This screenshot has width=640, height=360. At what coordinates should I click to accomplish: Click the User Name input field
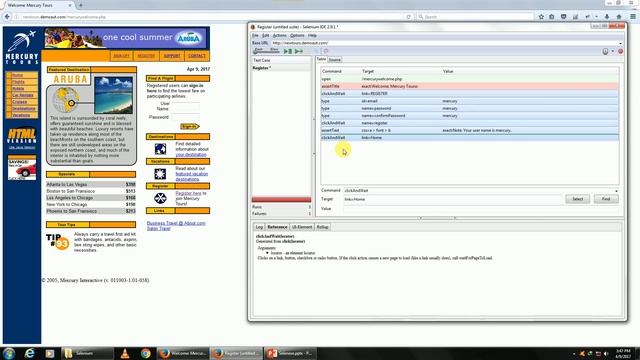[185, 107]
